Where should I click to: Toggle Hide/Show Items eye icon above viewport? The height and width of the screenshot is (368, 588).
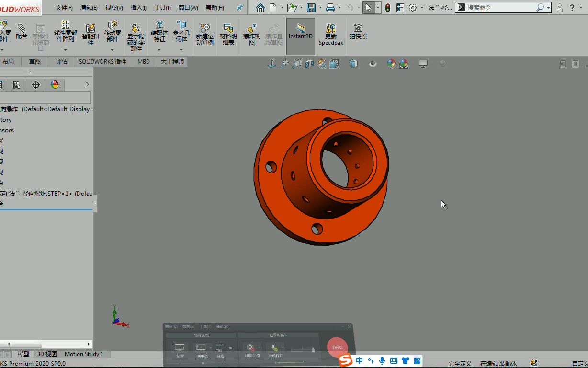pyautogui.click(x=373, y=63)
